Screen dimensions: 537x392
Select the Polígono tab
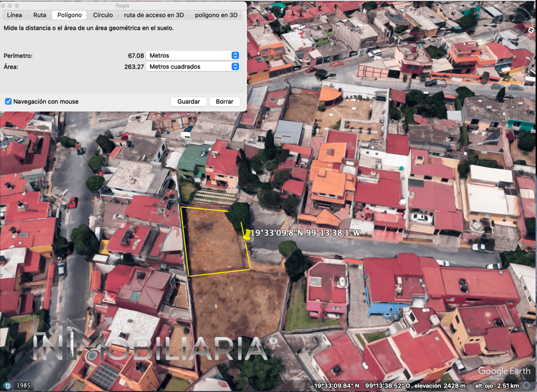(x=69, y=15)
